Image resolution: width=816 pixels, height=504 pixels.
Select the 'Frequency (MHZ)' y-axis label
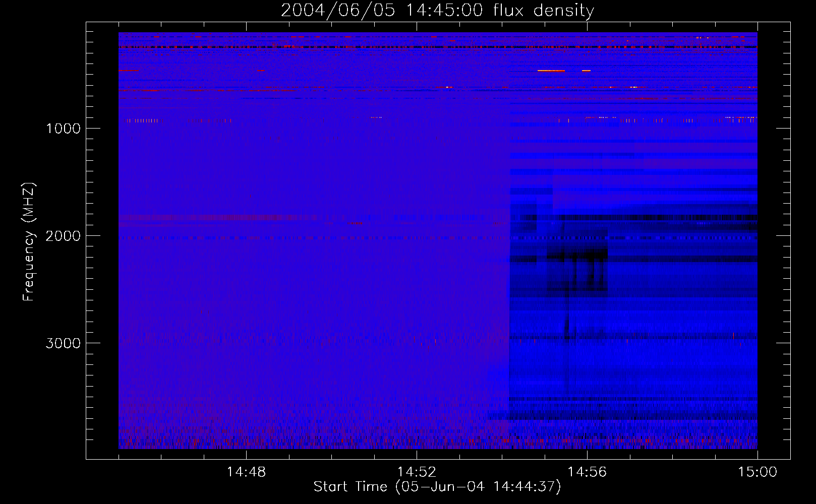(29, 242)
